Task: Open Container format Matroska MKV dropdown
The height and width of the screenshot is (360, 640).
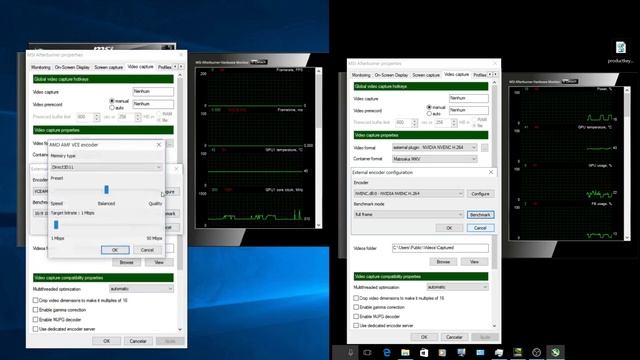Action: click(x=434, y=159)
